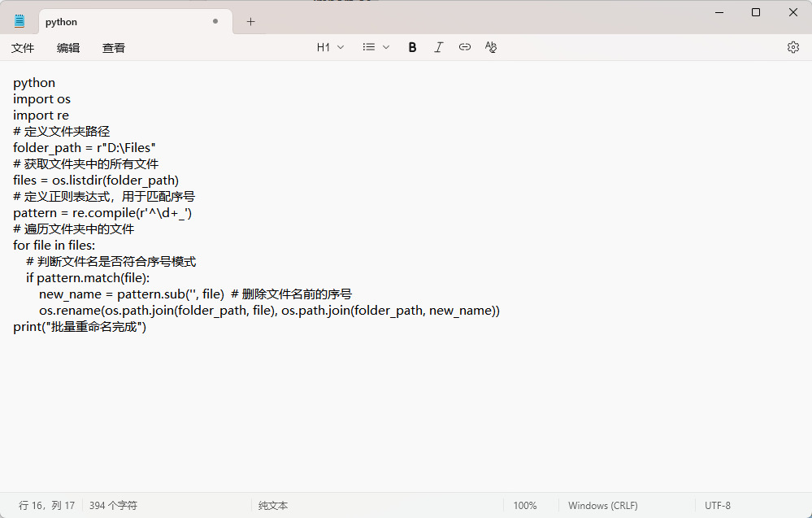The width and height of the screenshot is (812, 518).
Task: Toggle bold formatting in the toolbar
Action: click(x=412, y=47)
